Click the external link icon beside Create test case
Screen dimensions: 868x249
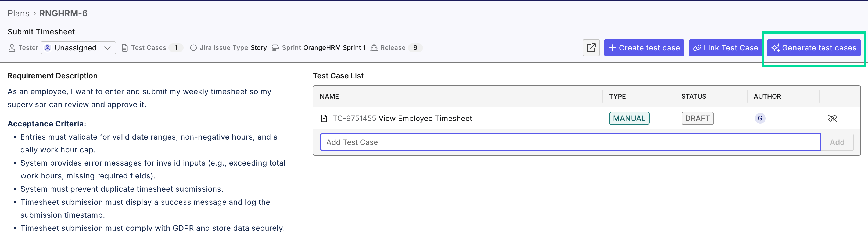point(591,47)
